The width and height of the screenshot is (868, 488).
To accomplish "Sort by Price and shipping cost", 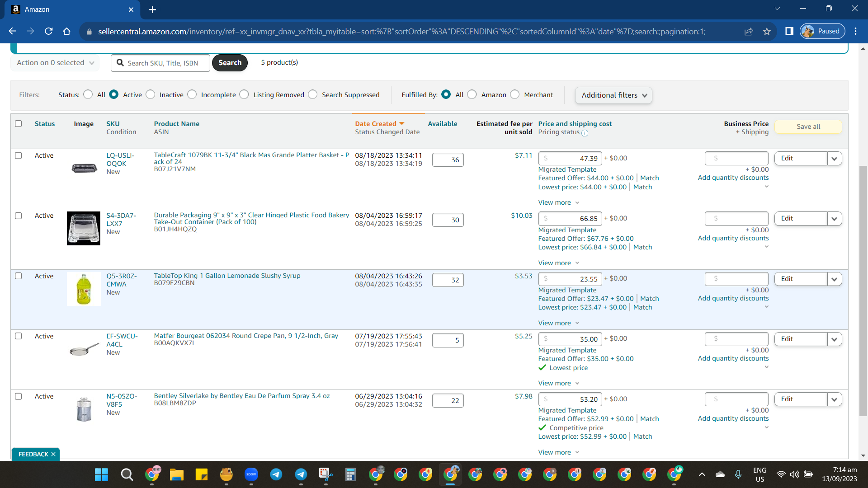I will (575, 124).
